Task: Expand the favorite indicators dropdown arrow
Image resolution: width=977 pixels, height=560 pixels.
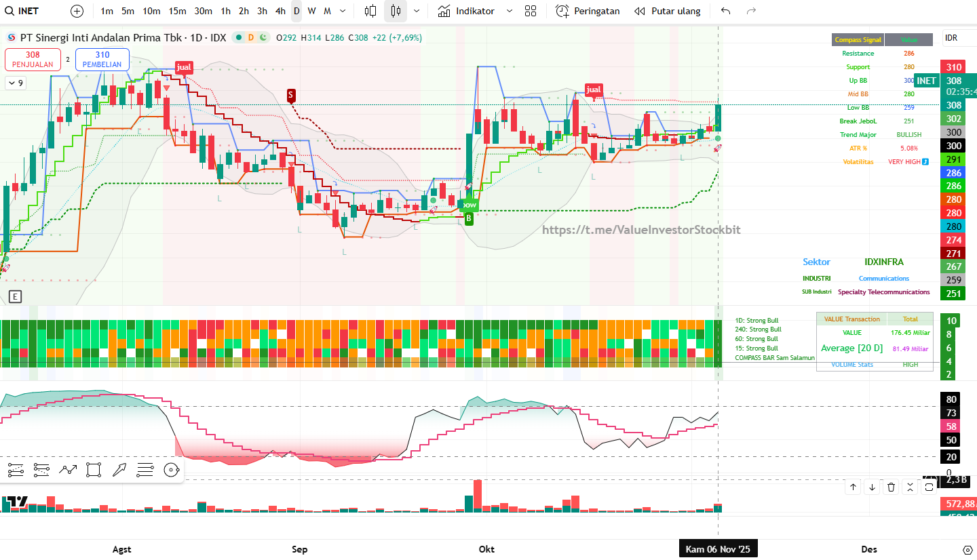Action: coord(510,11)
